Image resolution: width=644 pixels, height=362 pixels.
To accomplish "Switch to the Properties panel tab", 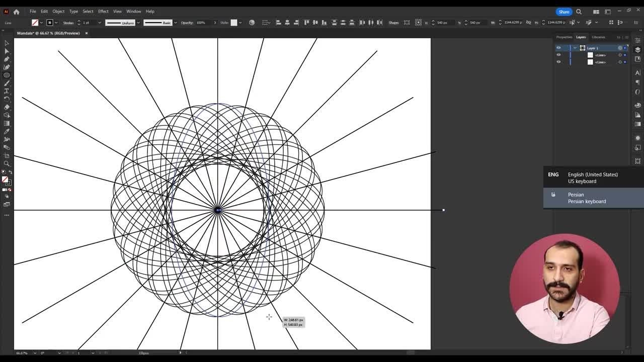I will 563,37.
